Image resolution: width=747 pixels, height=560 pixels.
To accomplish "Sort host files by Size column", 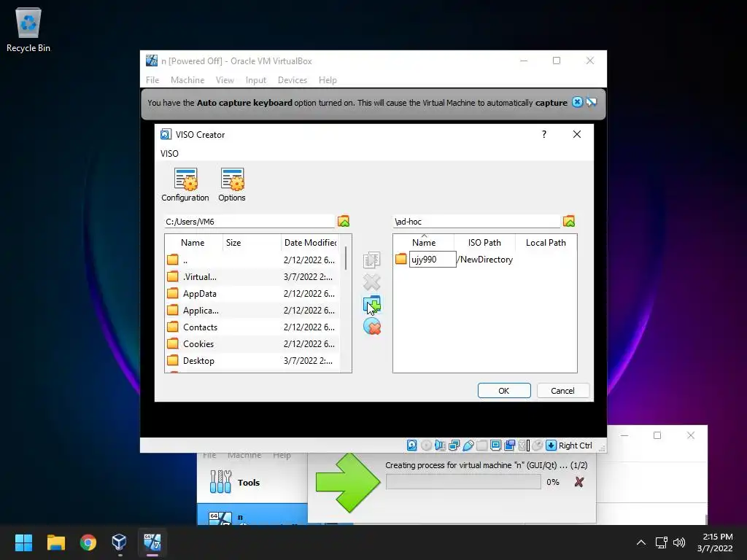I will (x=252, y=242).
